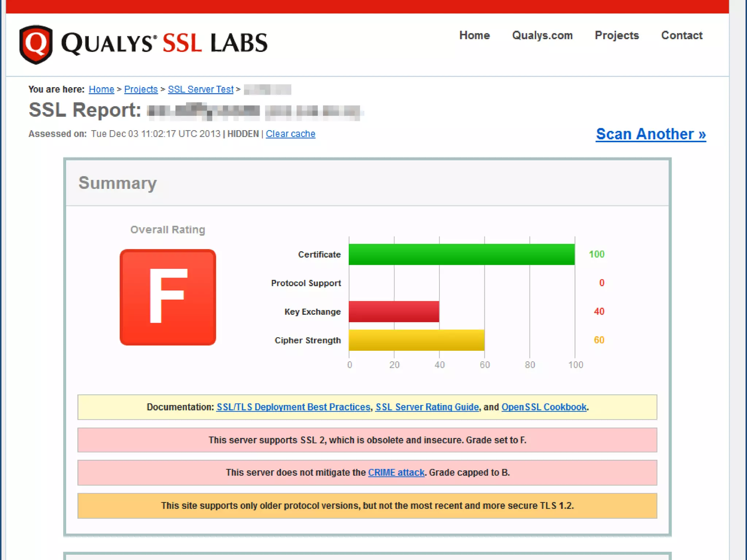The width and height of the screenshot is (747, 560).
Task: Click the red F grade badge
Action: pos(168,297)
